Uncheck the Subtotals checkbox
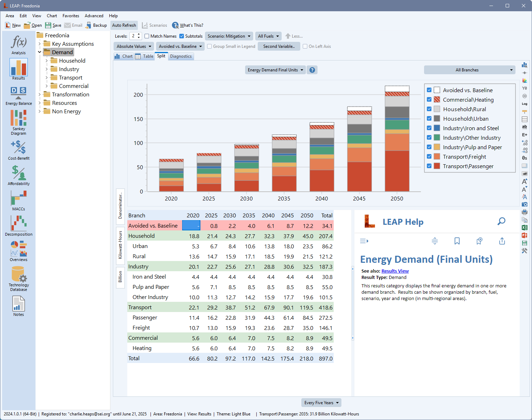532x420 pixels. (182, 36)
